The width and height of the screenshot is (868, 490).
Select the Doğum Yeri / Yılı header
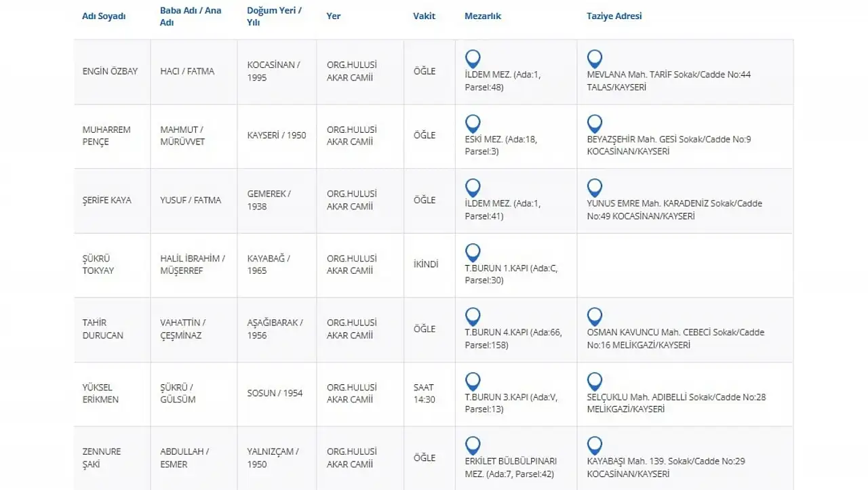[x=274, y=16]
